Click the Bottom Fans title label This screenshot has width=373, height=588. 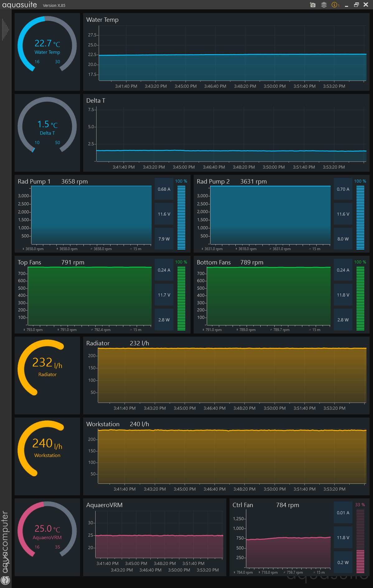(x=214, y=262)
